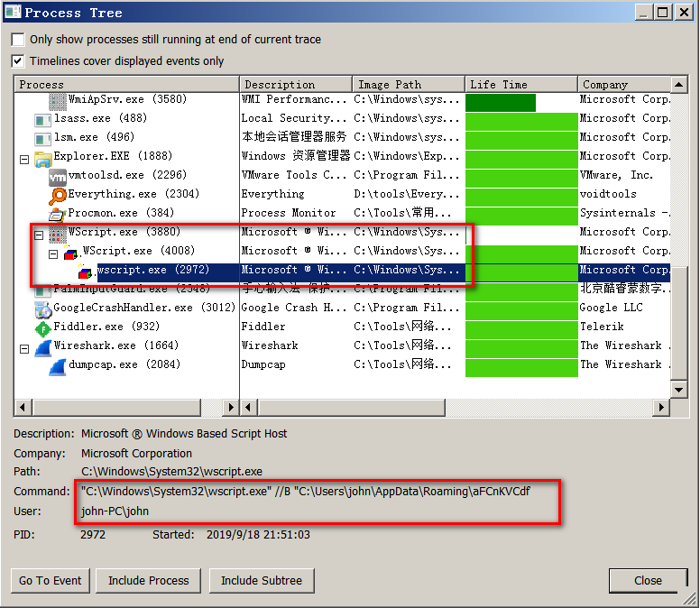700x608 pixels.
Task: Click the WScript.exe (3880) icon
Action: click(x=57, y=234)
